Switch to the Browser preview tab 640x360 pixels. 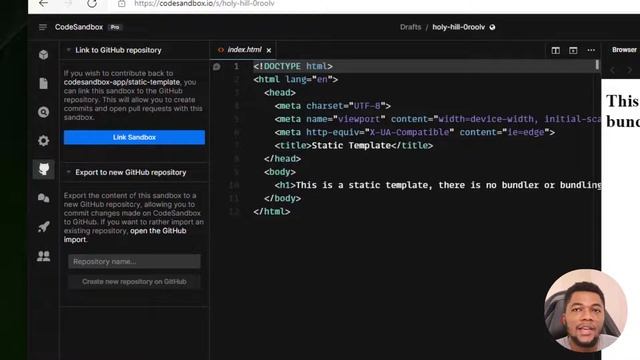click(x=624, y=50)
